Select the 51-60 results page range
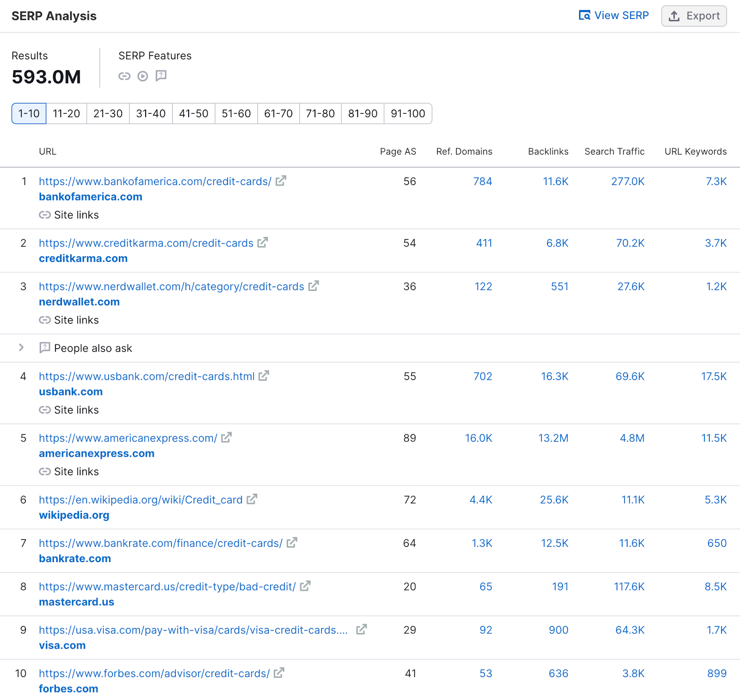Viewport: 740px width, 700px height. point(236,113)
